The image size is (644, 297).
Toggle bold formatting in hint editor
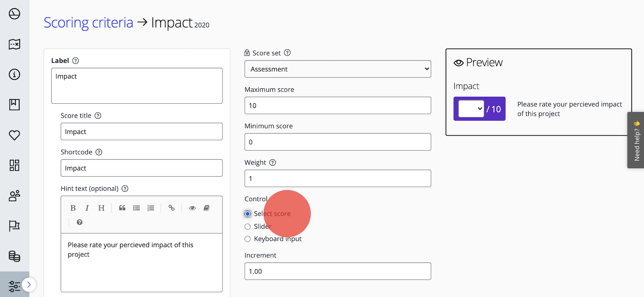pyautogui.click(x=73, y=208)
